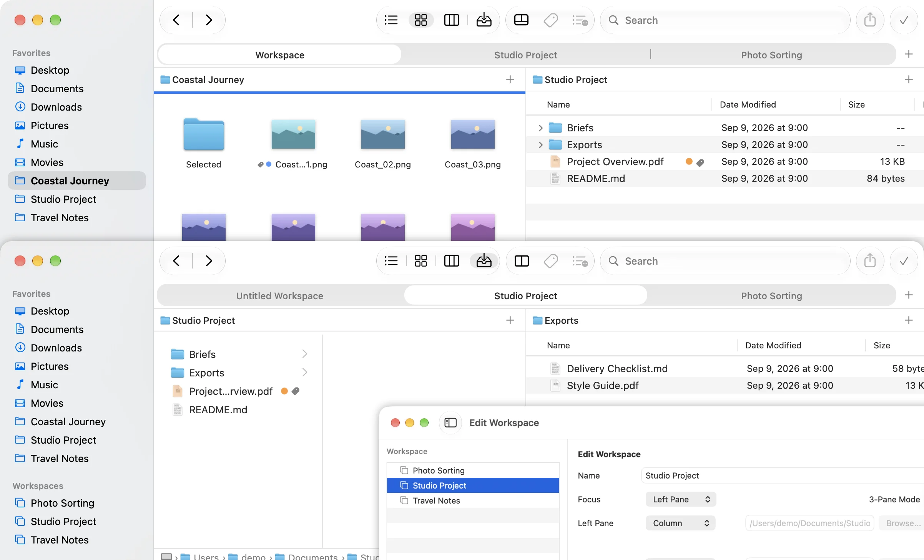Expand the Briefs folder in top window list

click(x=540, y=128)
